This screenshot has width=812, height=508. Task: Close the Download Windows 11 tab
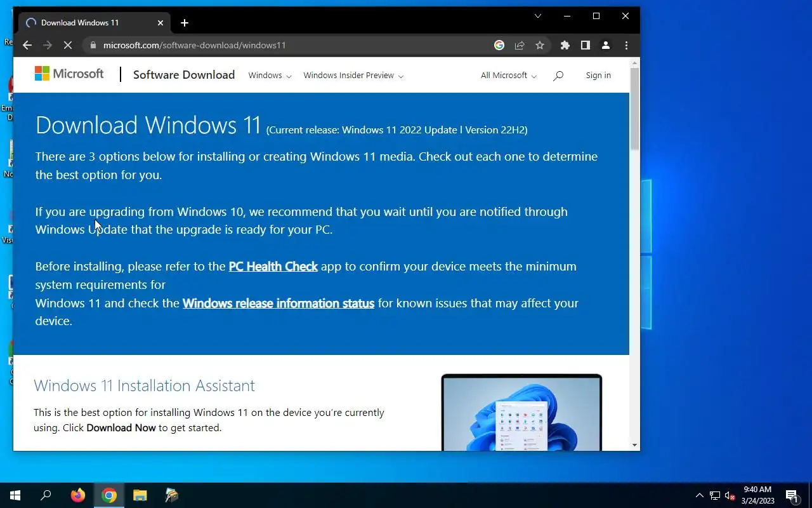160,23
